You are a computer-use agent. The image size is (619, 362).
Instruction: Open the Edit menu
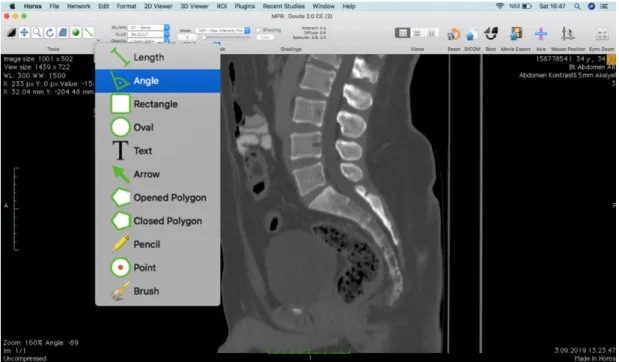tap(103, 6)
